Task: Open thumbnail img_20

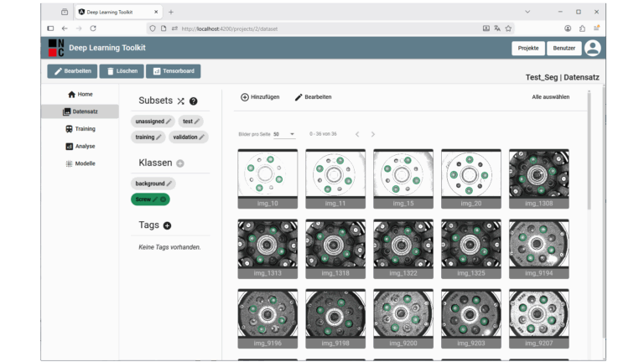Action: tap(471, 178)
